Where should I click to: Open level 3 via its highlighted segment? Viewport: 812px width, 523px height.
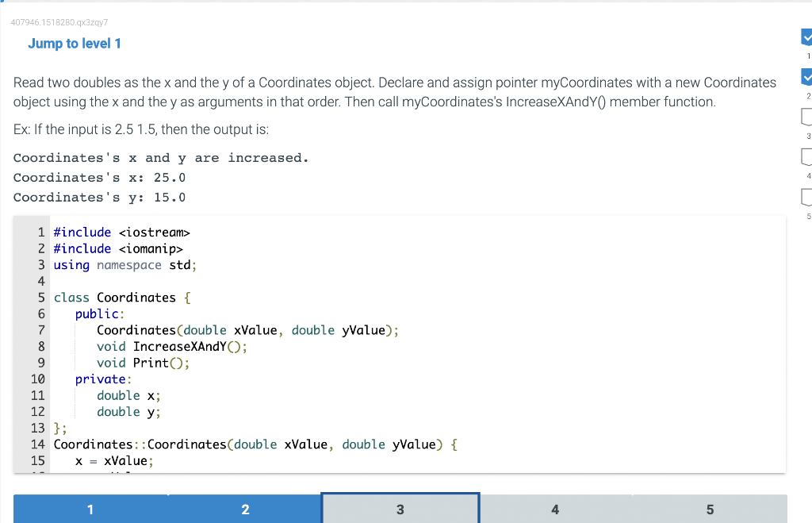400,508
